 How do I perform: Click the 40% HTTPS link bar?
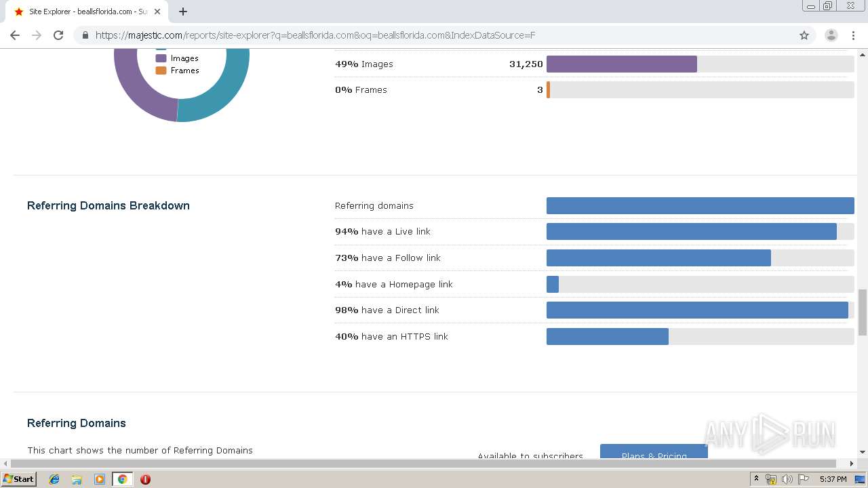(x=608, y=337)
